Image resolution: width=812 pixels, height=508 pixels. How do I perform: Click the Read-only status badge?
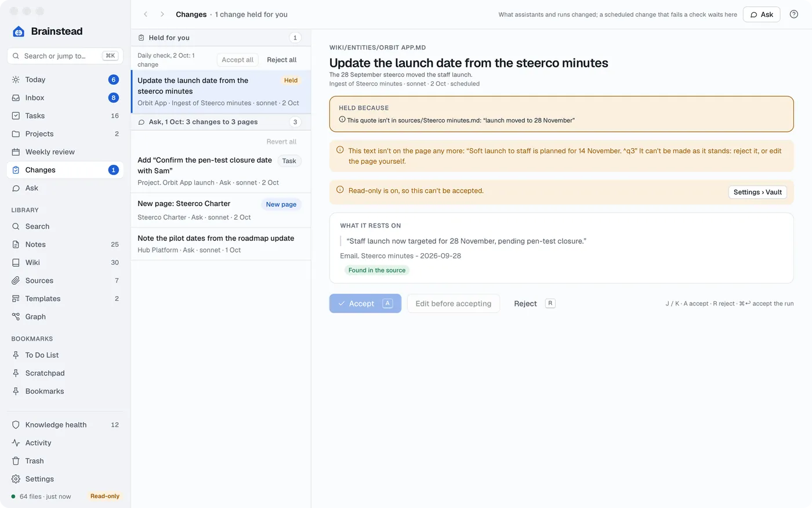tap(105, 496)
